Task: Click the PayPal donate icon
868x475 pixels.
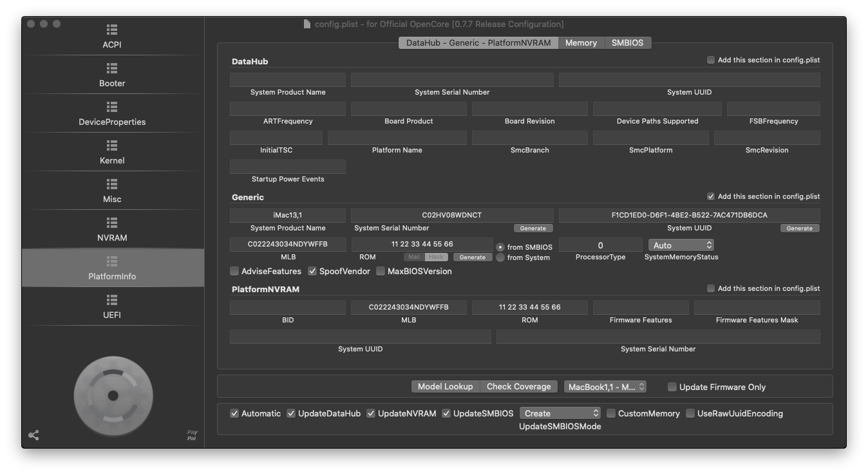Action: click(192, 435)
